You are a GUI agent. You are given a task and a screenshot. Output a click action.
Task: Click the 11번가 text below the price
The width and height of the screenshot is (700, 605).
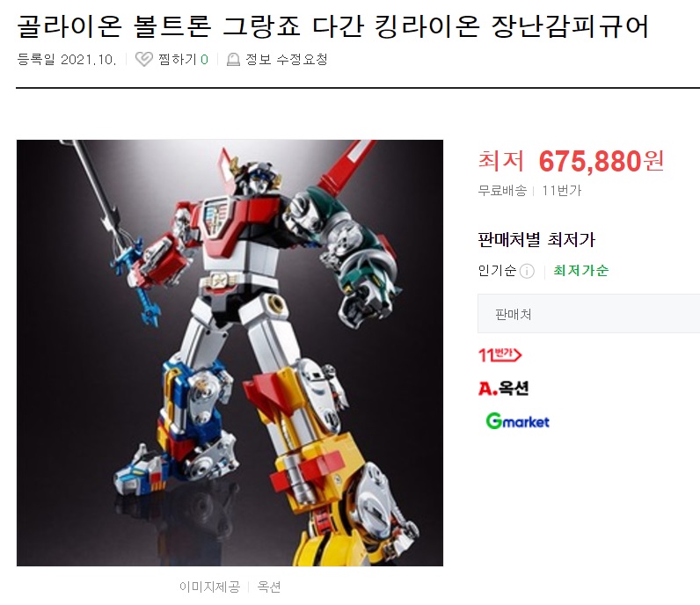(x=562, y=191)
